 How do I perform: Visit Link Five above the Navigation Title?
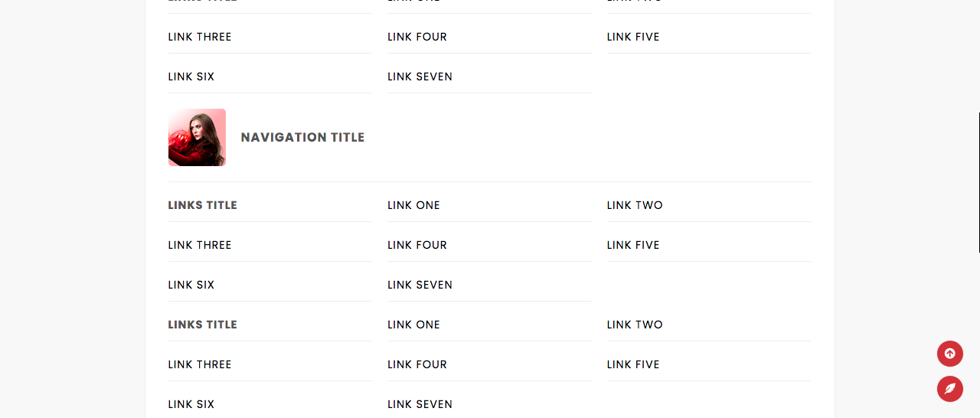633,37
